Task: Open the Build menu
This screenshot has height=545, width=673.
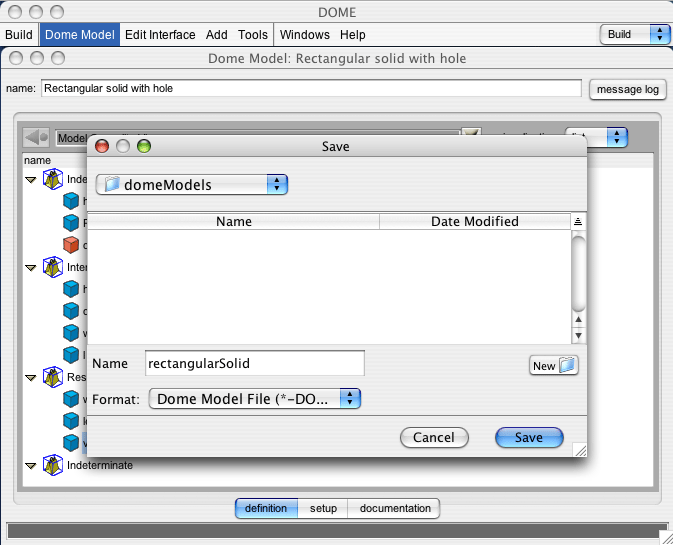Action: pyautogui.click(x=19, y=34)
